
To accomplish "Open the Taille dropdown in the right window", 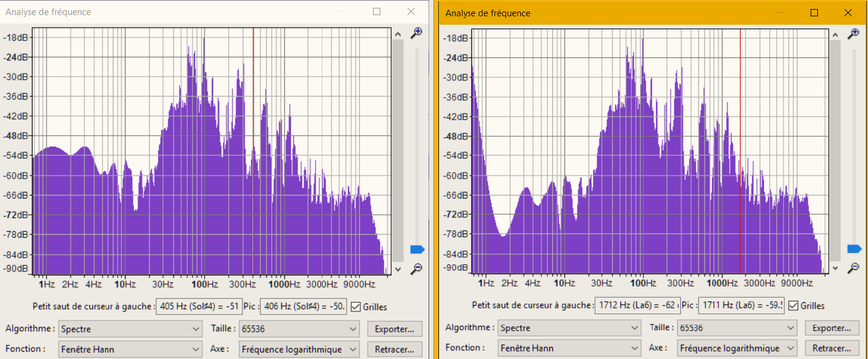I will point(737,328).
